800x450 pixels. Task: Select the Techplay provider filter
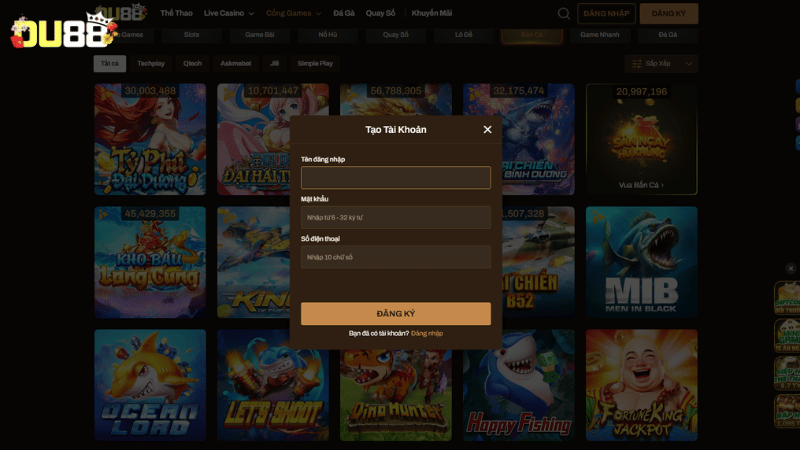pyautogui.click(x=151, y=63)
